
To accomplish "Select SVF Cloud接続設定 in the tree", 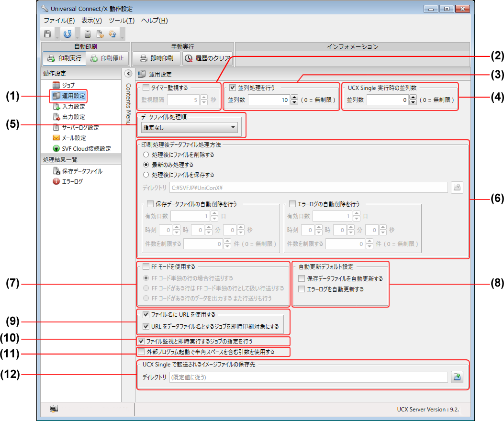I will 82,149.
